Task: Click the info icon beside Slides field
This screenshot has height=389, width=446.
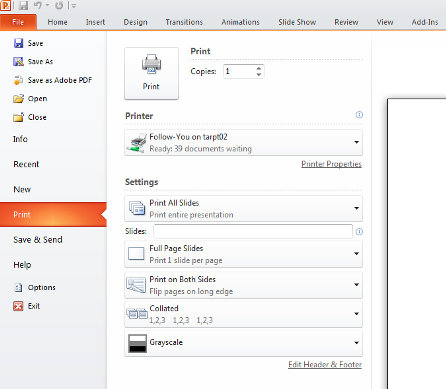Action: coord(359,231)
